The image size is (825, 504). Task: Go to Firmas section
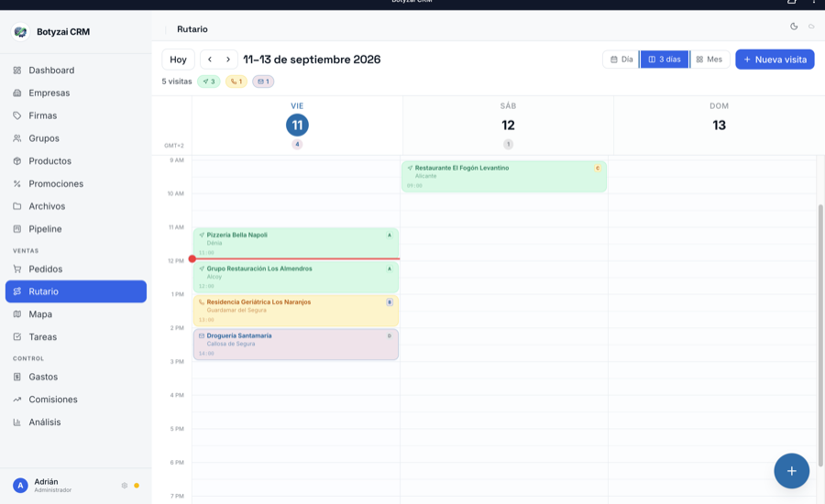click(x=76, y=115)
